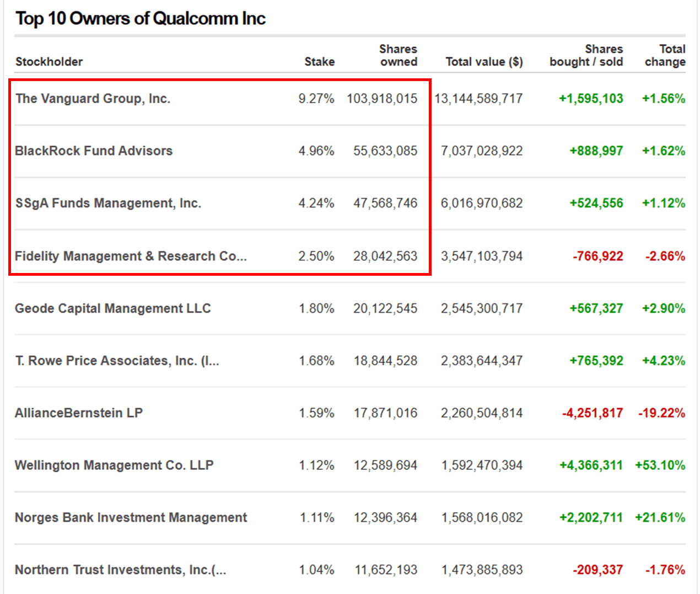Select total change +53.10%
The image size is (700, 594).
660,465
